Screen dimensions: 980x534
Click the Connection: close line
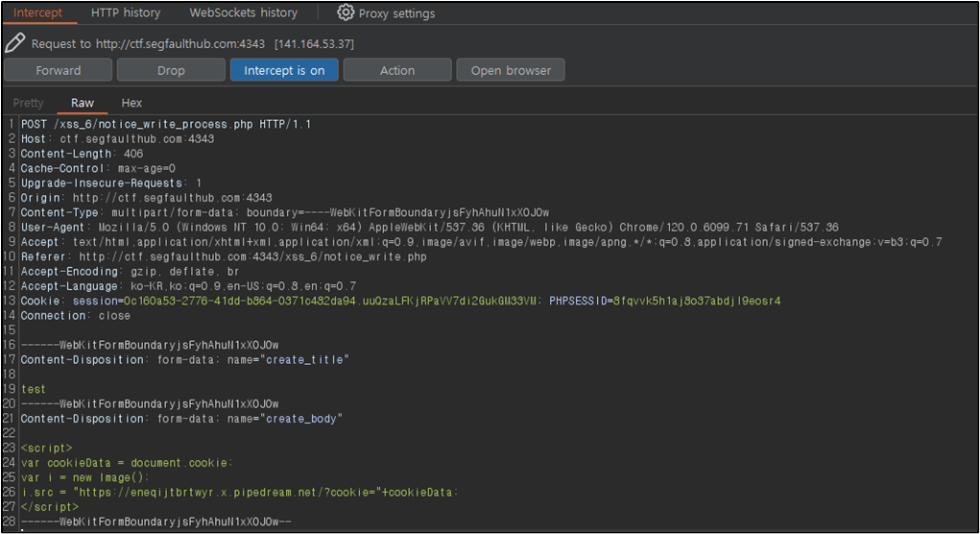pos(76,316)
